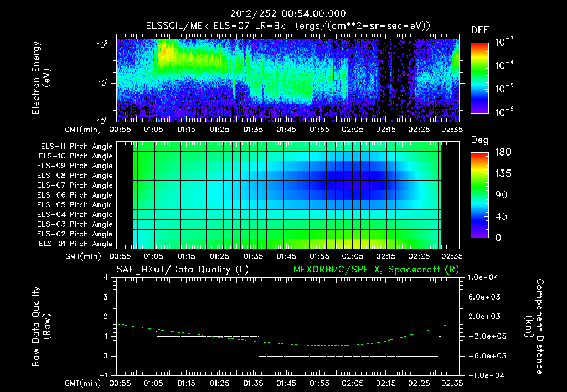Click 'GMT(min)' label under data quality plot

point(83,383)
